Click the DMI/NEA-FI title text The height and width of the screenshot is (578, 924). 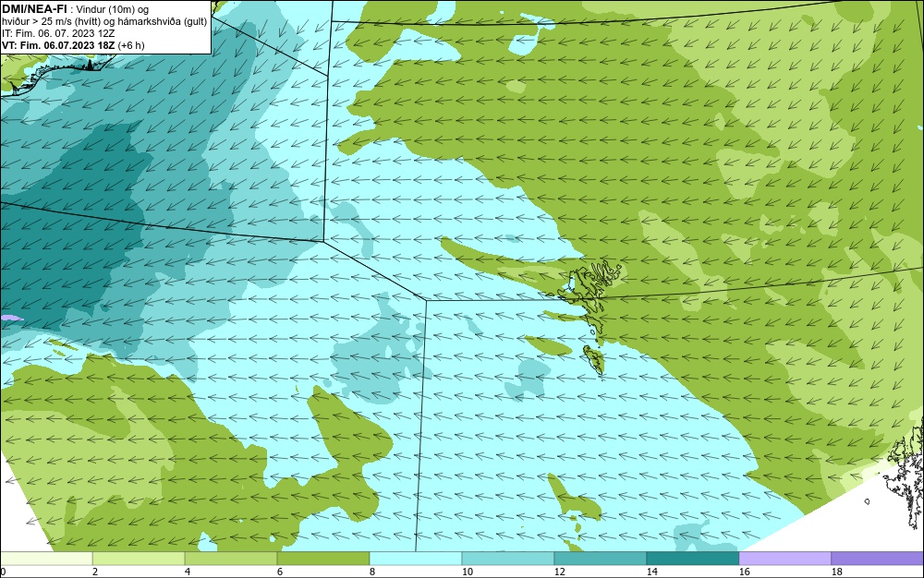(x=35, y=7)
